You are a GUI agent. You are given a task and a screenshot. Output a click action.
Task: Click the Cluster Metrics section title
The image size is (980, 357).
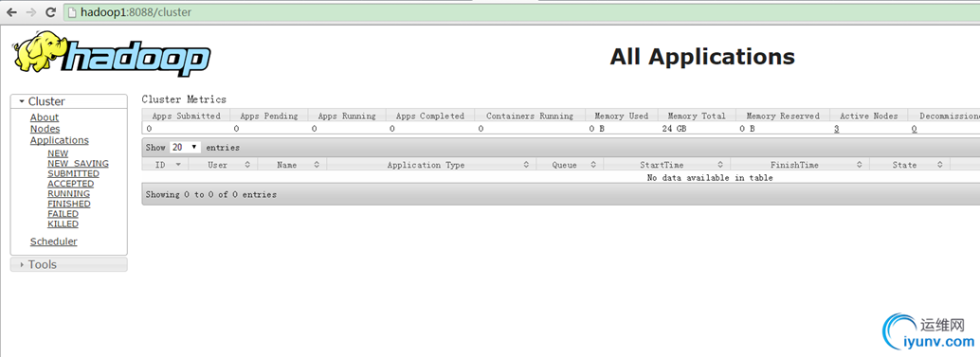tap(184, 99)
